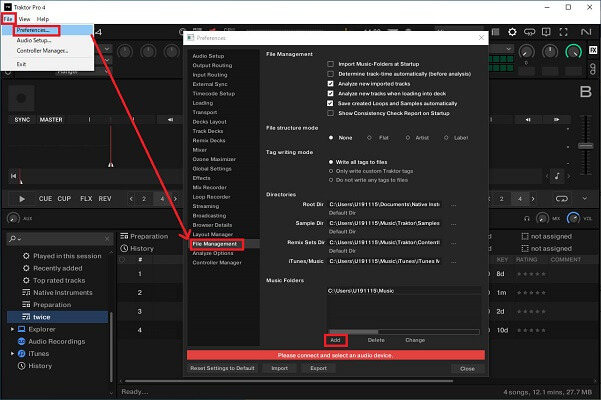601x400 pixels.
Task: Open the notification alert icon in header
Action: pos(546,32)
